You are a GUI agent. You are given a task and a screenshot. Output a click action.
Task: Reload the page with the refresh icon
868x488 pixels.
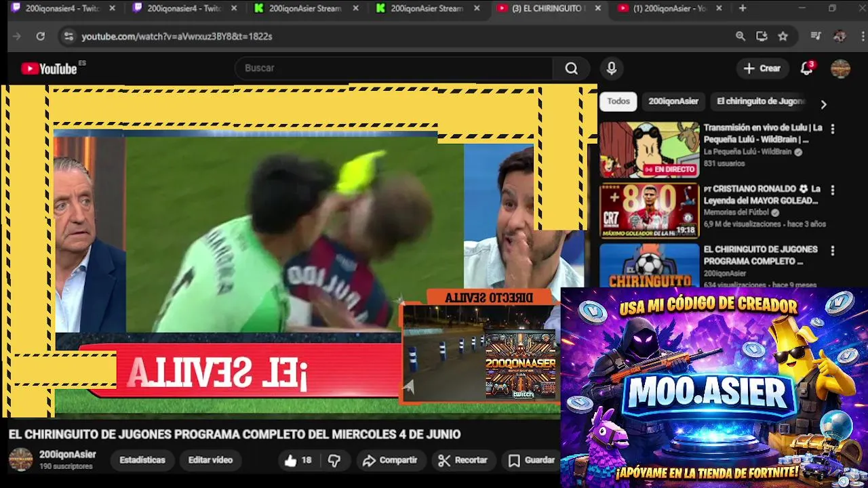41,37
